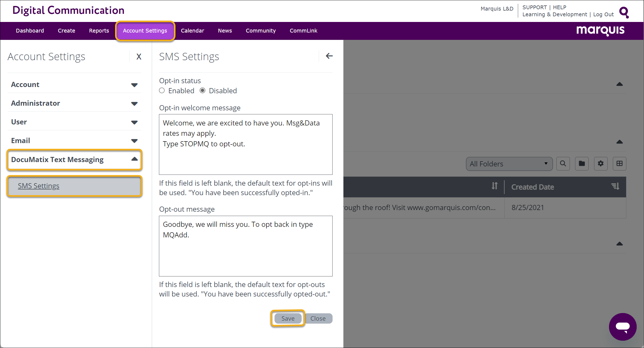This screenshot has height=348, width=644.
Task: Open the Create menu
Action: pyautogui.click(x=66, y=31)
